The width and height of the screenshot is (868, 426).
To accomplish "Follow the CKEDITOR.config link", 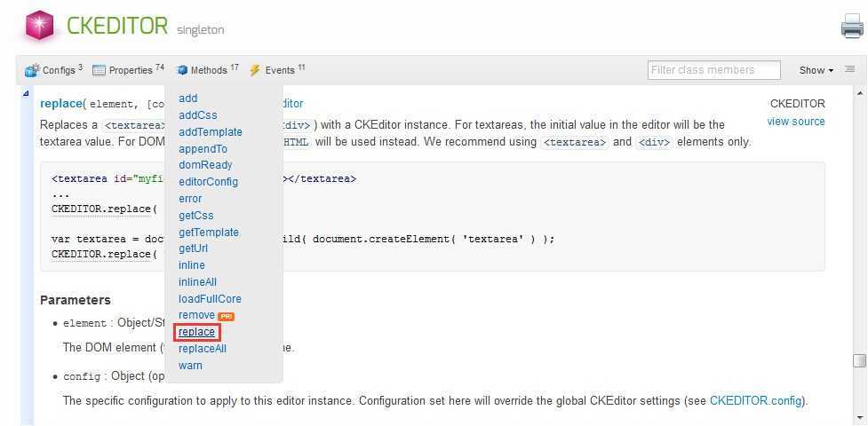I will coord(756,400).
